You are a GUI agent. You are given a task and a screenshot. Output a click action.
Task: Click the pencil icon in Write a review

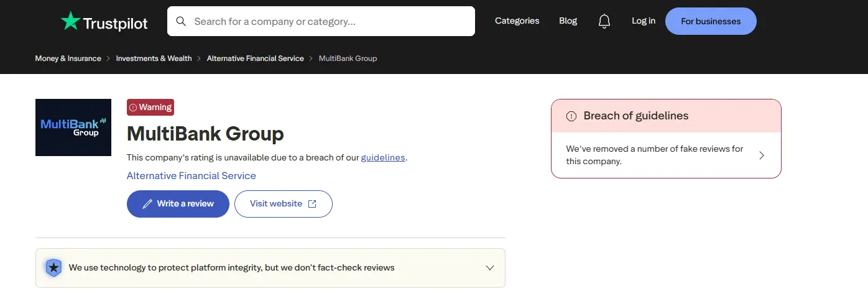pyautogui.click(x=147, y=204)
